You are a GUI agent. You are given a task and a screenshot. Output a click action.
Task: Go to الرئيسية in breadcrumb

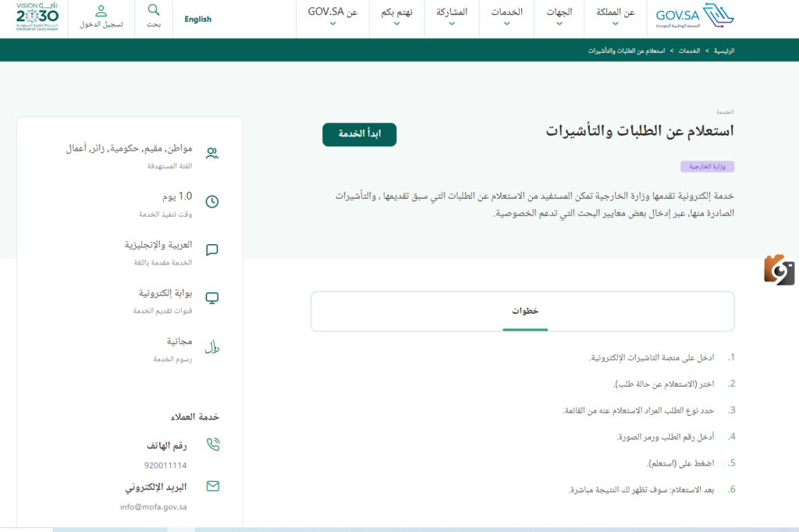click(x=724, y=51)
